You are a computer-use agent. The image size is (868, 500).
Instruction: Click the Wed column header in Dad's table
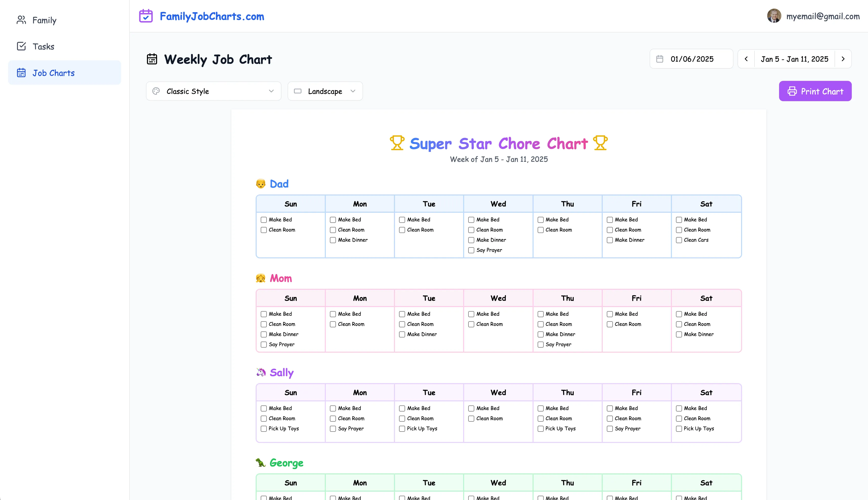click(498, 204)
